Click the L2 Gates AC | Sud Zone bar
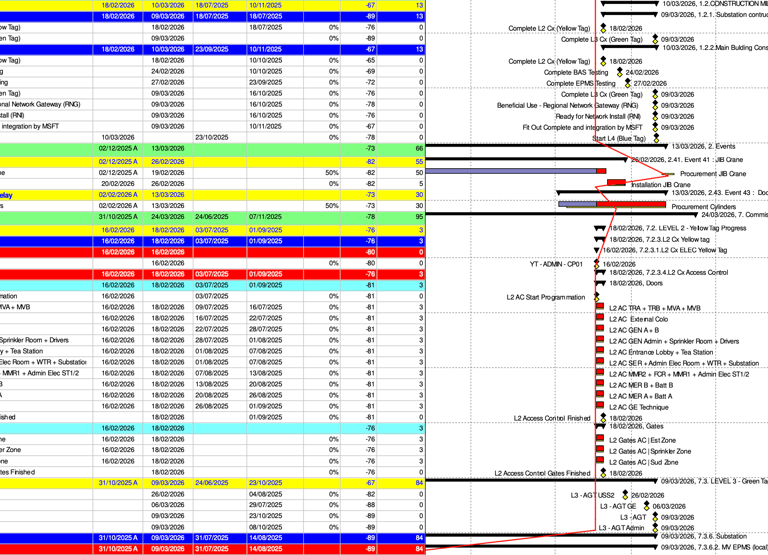The image size is (768, 555). (x=600, y=460)
